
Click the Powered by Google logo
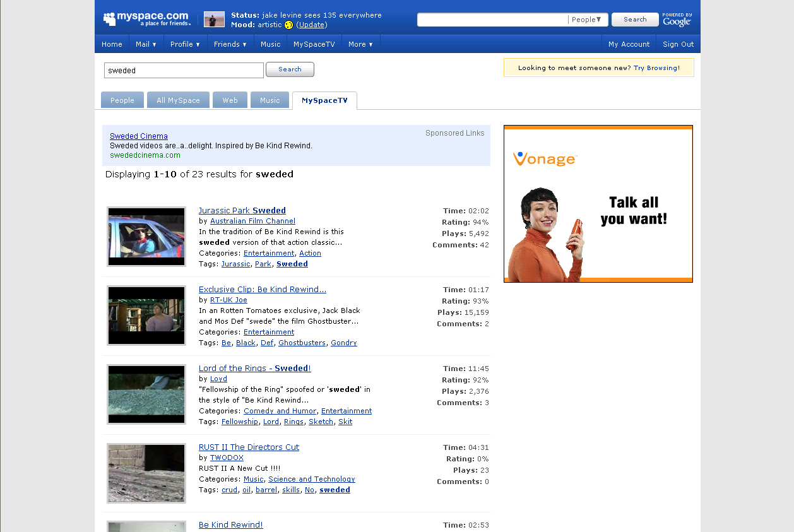tap(677, 20)
